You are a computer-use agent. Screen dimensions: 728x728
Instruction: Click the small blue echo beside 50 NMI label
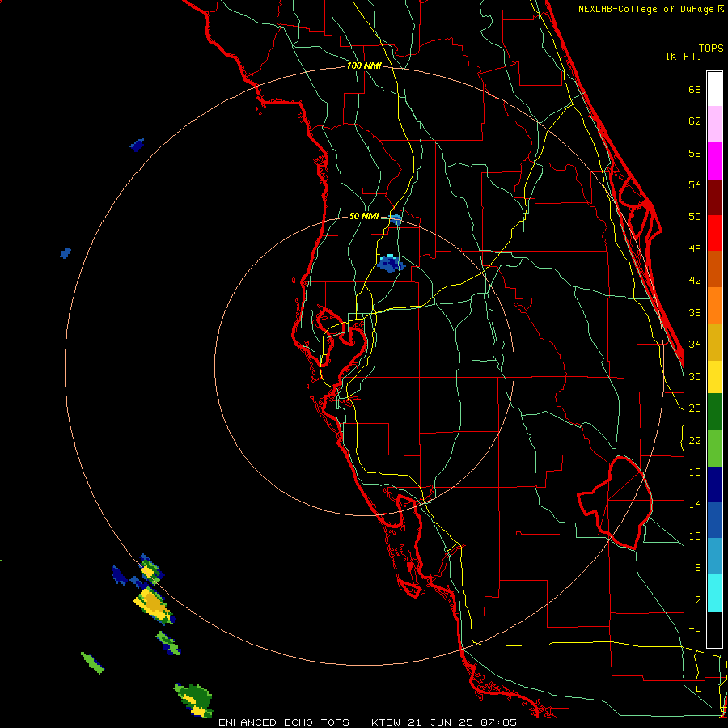396,219
